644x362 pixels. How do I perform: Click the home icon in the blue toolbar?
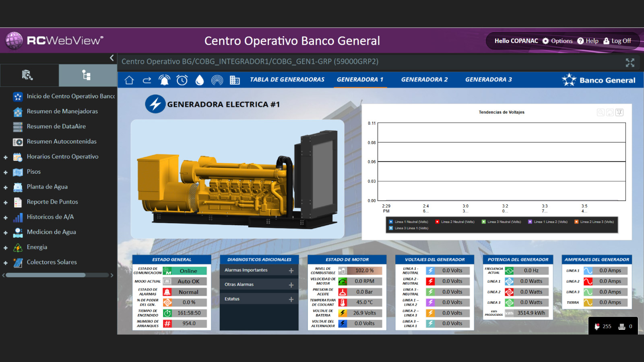129,80
